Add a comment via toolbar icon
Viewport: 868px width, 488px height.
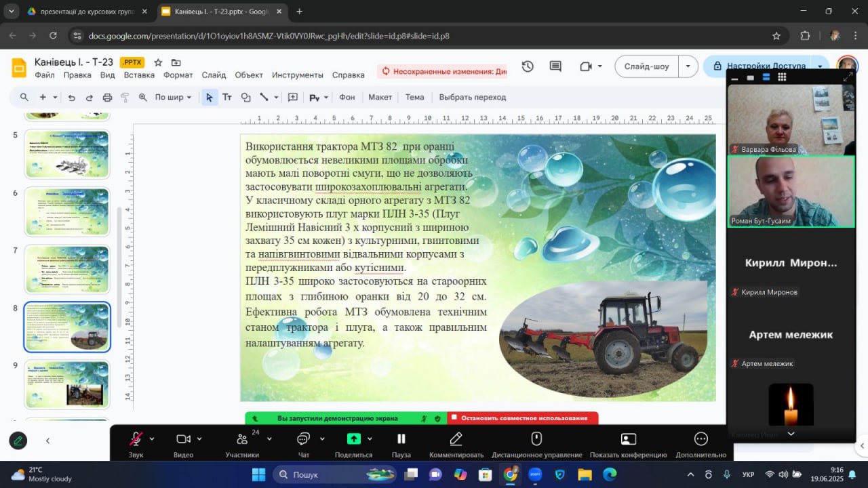(x=293, y=97)
